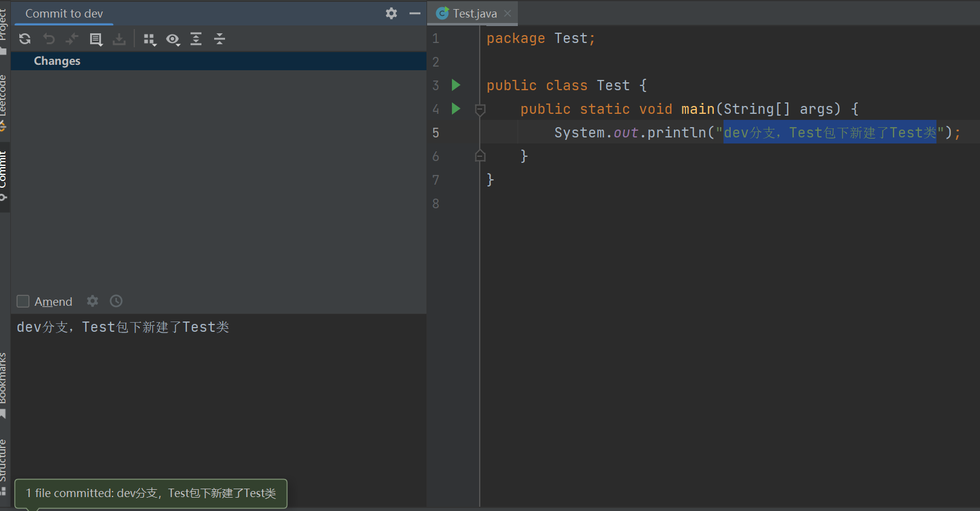Image resolution: width=980 pixels, height=511 pixels.
Task: Refresh the commit changes list
Action: pos(25,39)
